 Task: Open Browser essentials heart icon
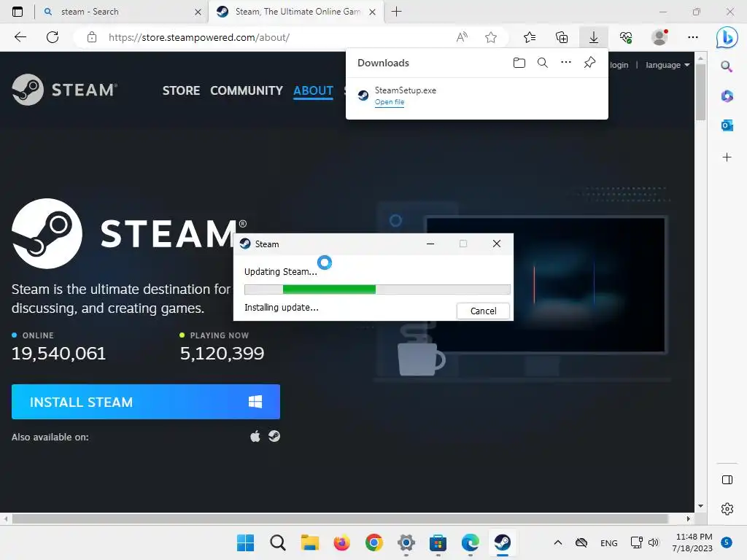coord(626,37)
